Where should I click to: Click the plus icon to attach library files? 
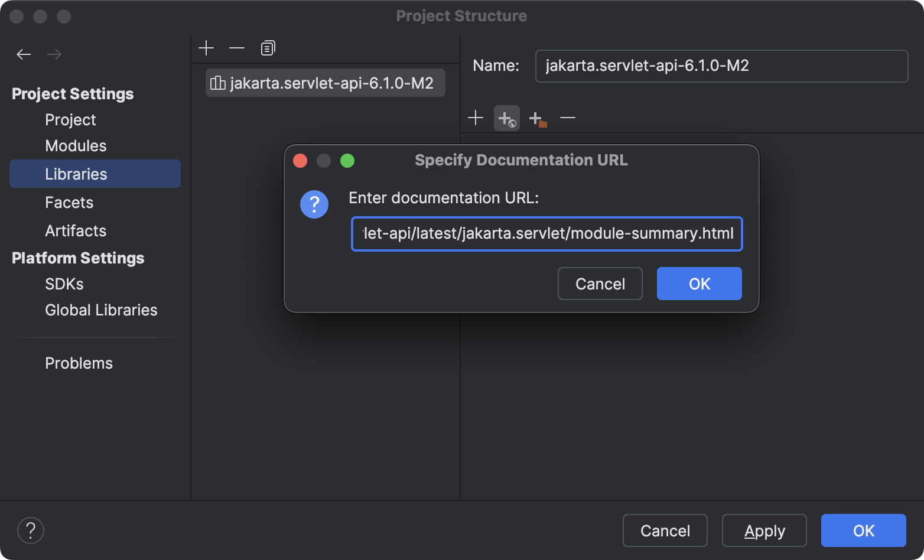tap(476, 118)
